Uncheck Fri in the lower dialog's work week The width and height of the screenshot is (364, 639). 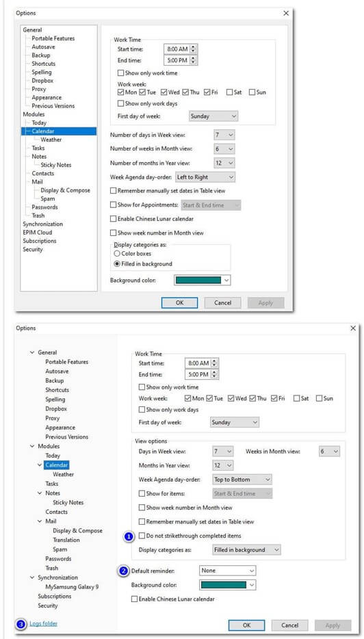[274, 398]
